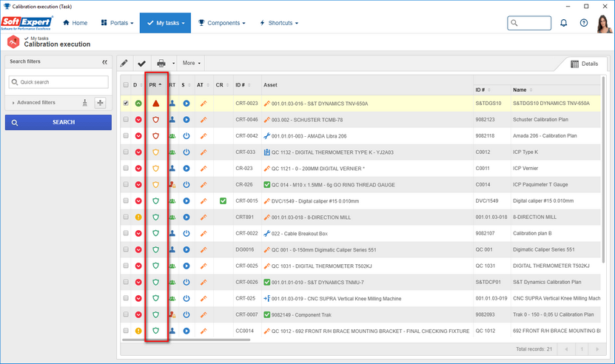Click the My tasks breadcrumb link
This screenshot has height=364, width=615.
coord(39,38)
